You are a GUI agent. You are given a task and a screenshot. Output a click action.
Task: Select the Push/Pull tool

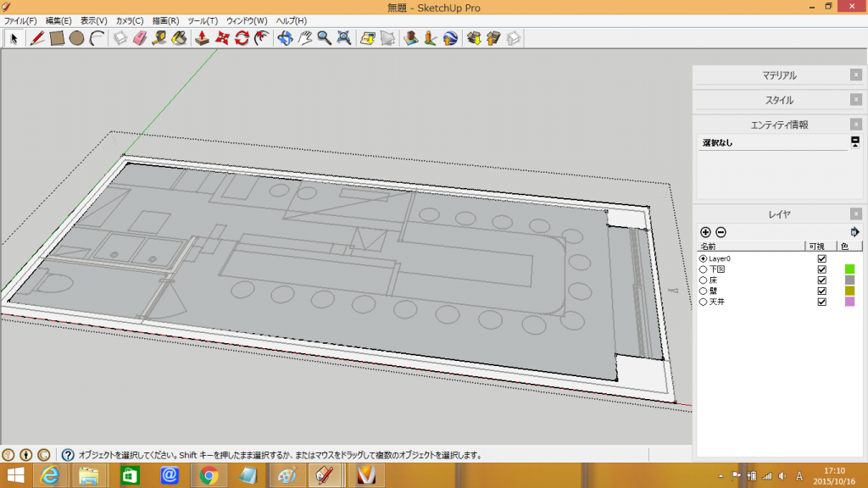(x=203, y=38)
